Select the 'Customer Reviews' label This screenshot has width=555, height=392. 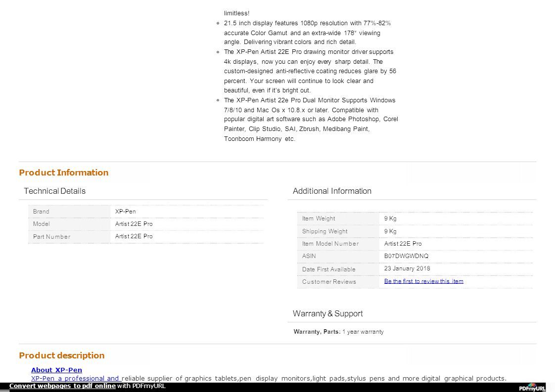coord(329,282)
